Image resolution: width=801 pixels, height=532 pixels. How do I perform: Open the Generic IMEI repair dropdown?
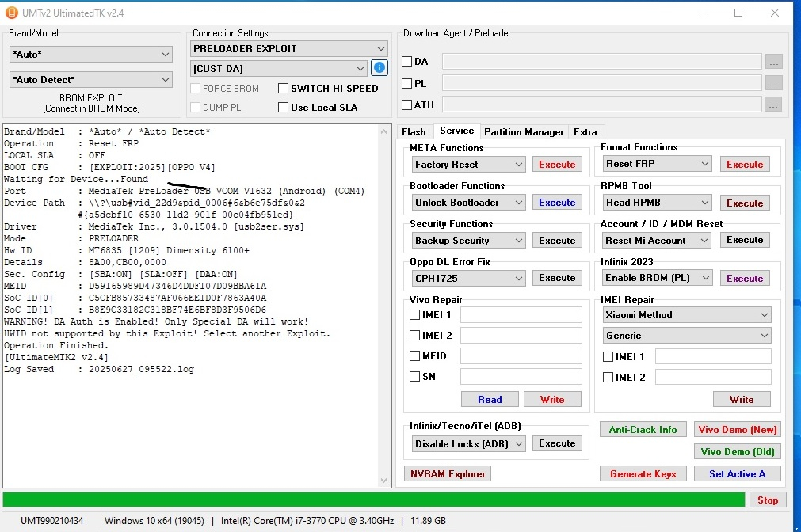click(x=687, y=336)
